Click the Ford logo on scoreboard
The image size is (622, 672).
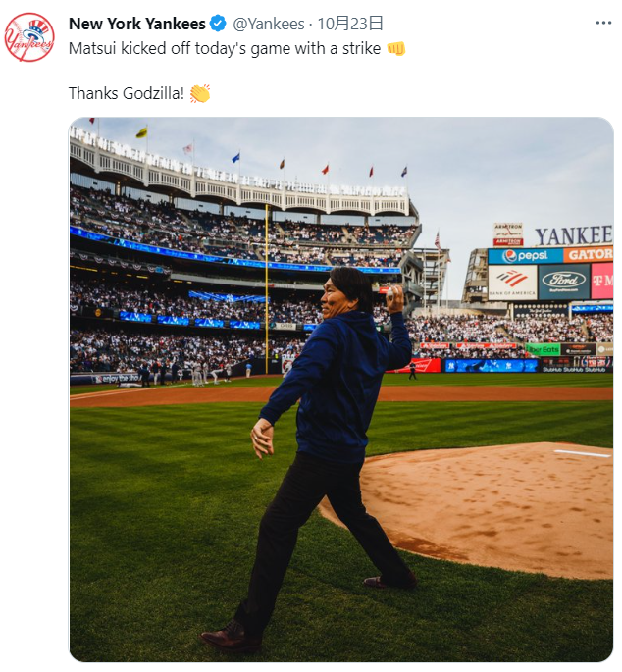click(564, 282)
